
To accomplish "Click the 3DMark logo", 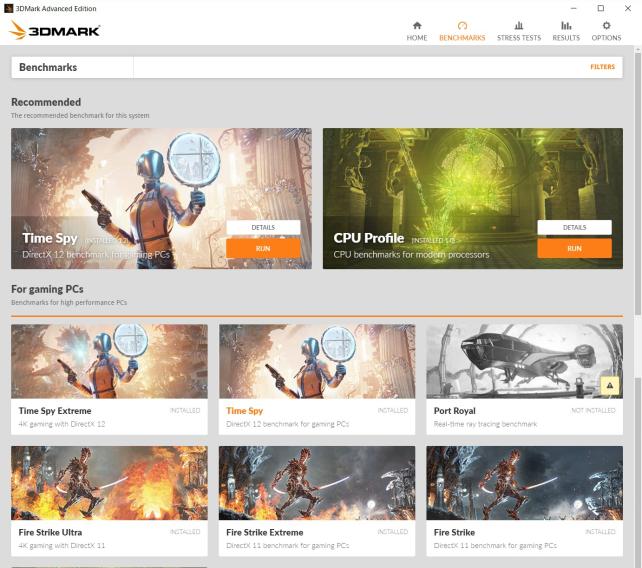I will pyautogui.click(x=54, y=30).
